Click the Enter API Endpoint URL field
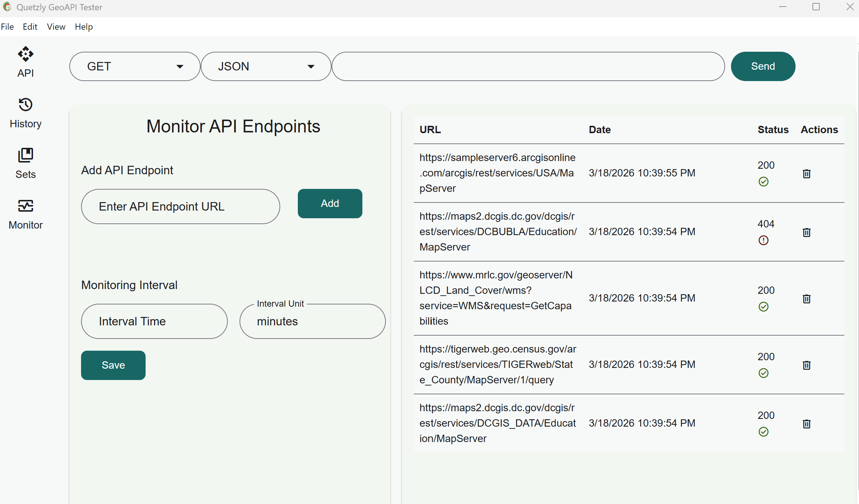 [x=180, y=207]
